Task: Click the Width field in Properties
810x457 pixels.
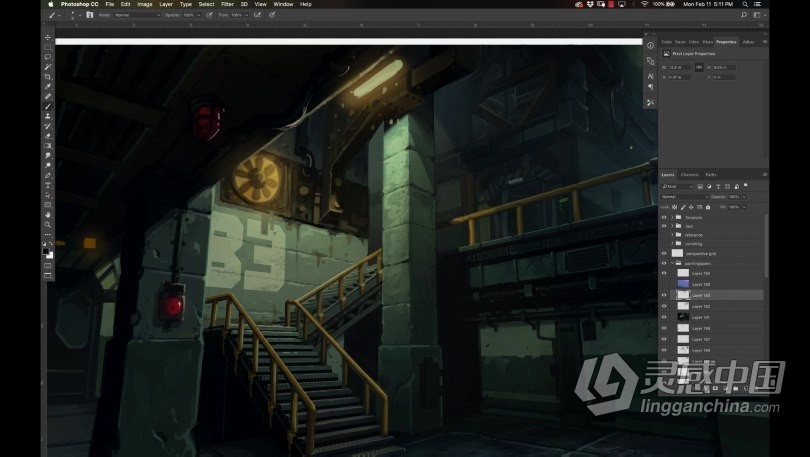Action: point(679,68)
